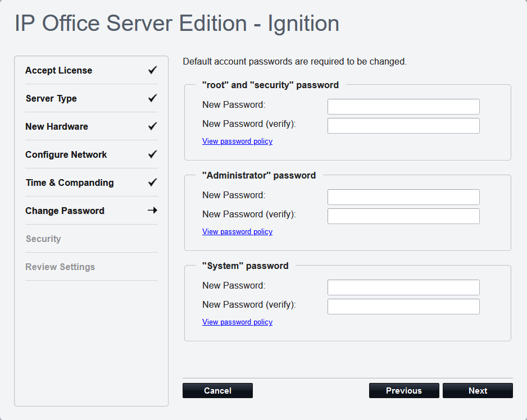Cancel the ignition wizard
The image size is (527, 420).
(x=218, y=390)
